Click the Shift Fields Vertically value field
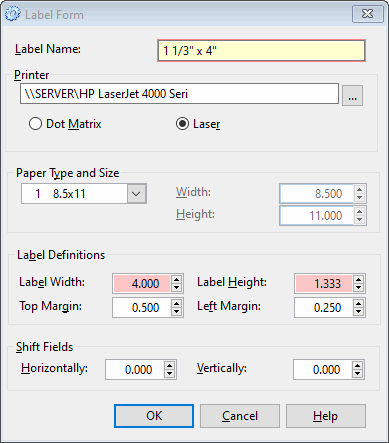Screen dimensions: 389x443 pos(323,369)
